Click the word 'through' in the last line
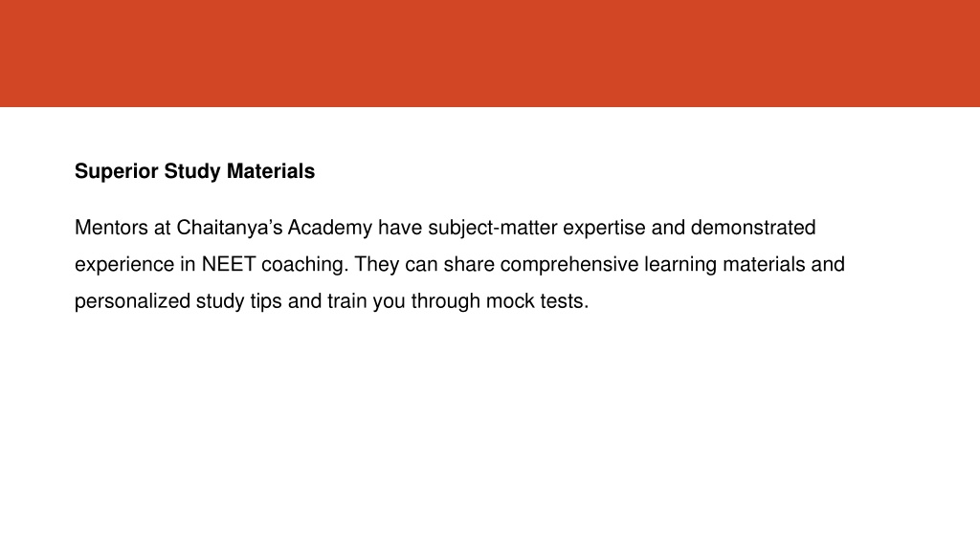Screen dimensions: 980x551 click(446, 301)
